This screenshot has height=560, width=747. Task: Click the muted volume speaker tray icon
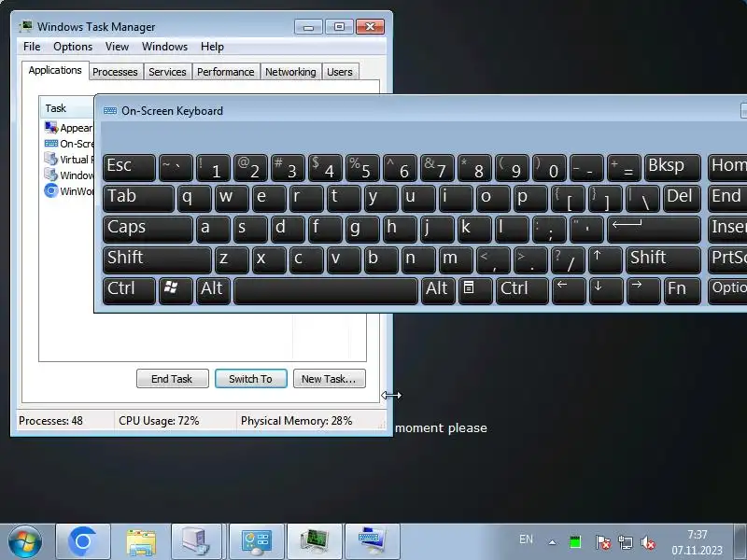648,542
